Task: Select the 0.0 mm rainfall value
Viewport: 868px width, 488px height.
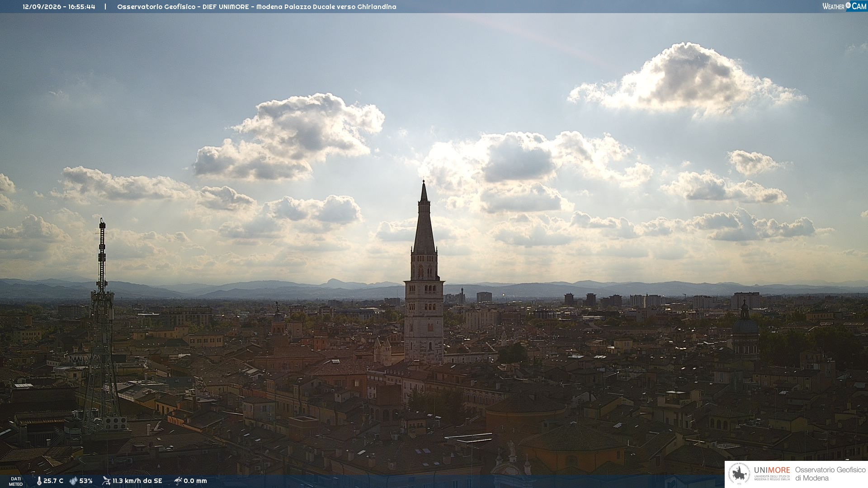Action: (x=195, y=481)
